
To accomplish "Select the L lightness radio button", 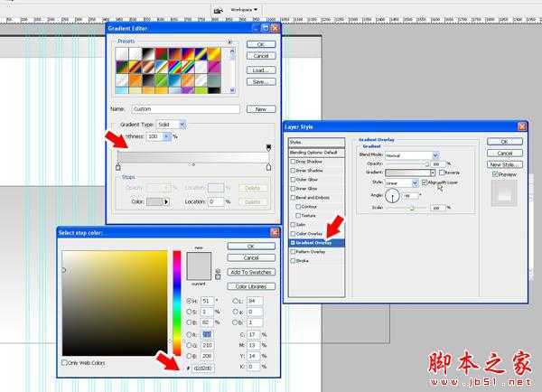I will point(236,301).
